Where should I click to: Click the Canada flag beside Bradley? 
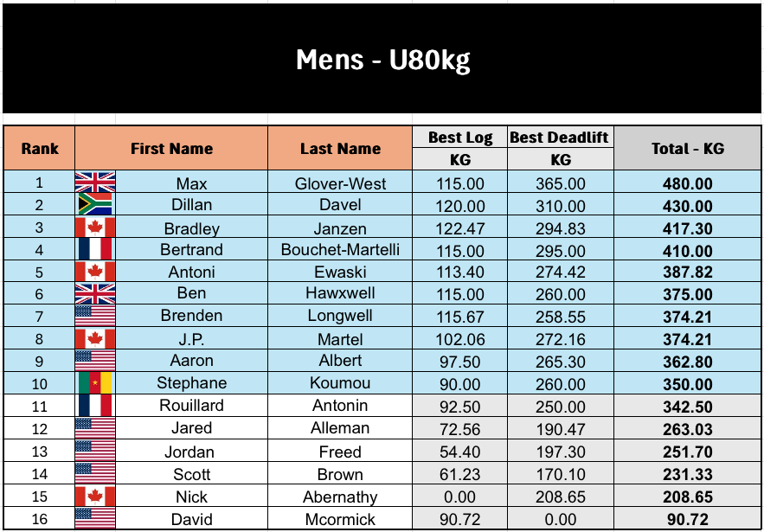tap(95, 228)
